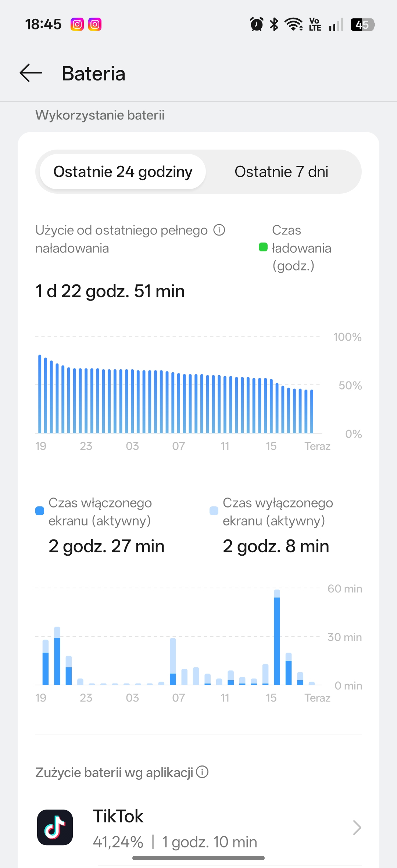Viewport: 397px width, 868px height.
Task: Switch to the Ostatnie 7 dni tab
Action: (x=281, y=172)
